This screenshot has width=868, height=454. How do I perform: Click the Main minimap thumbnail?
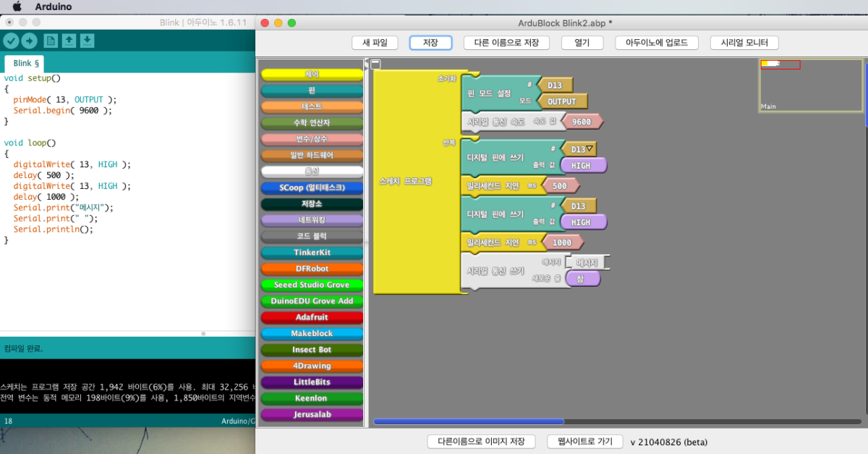(810, 85)
